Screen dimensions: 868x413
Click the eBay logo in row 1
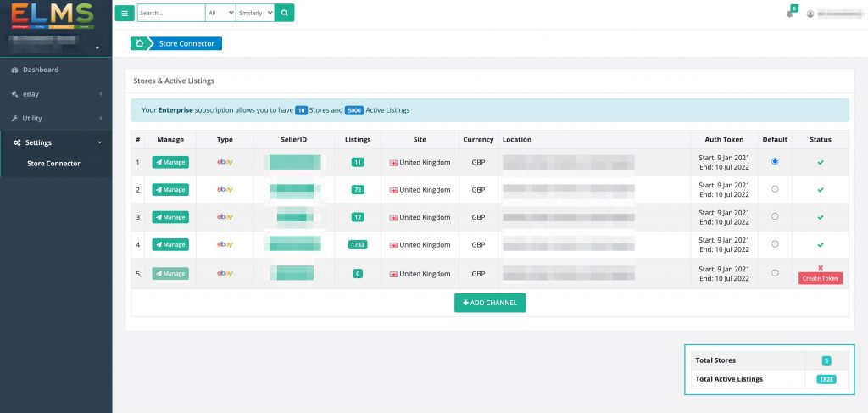tap(225, 162)
